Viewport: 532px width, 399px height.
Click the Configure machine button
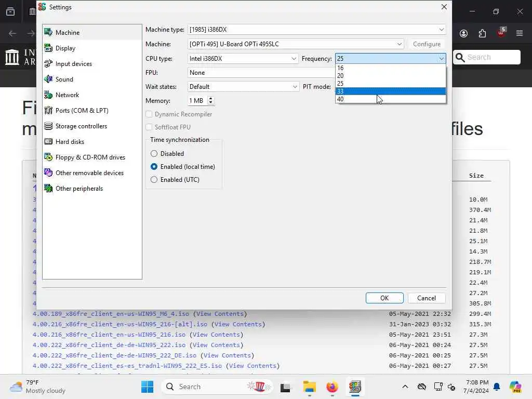coord(427,44)
